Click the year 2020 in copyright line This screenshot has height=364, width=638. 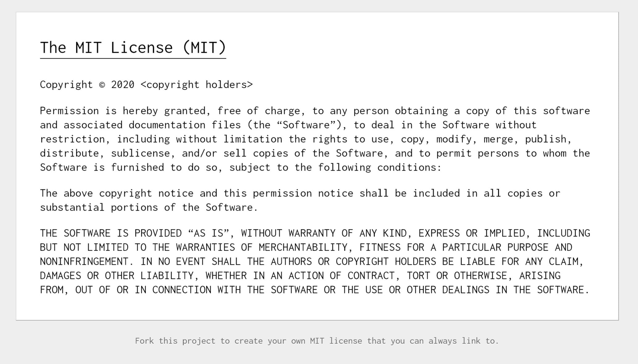(123, 85)
